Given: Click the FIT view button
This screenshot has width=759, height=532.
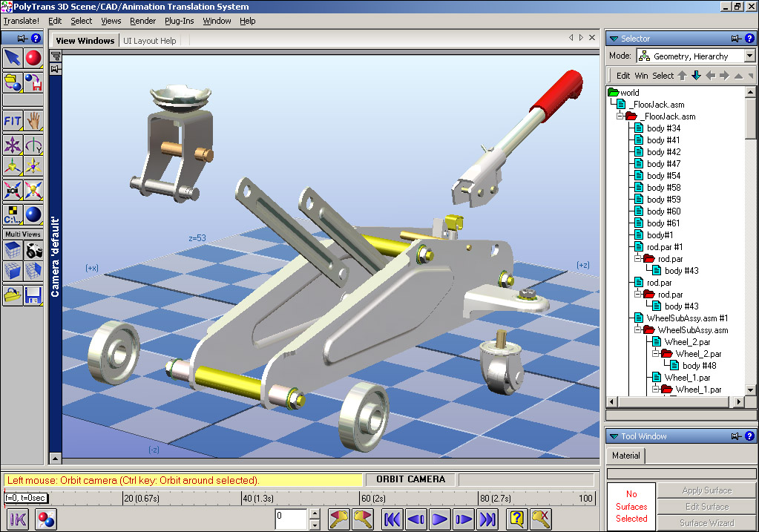Looking at the screenshot, I should 13,121.
